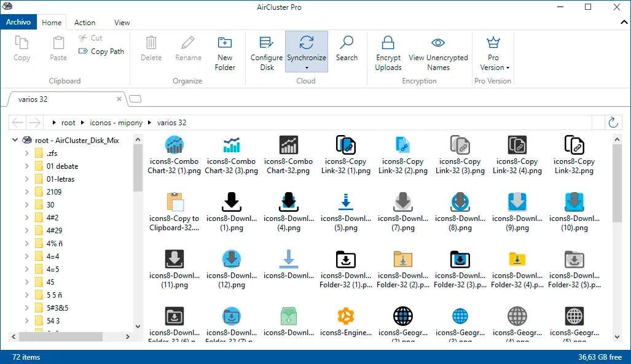Select the icons8-Engine... file
The height and width of the screenshot is (364, 631).
(x=346, y=322)
